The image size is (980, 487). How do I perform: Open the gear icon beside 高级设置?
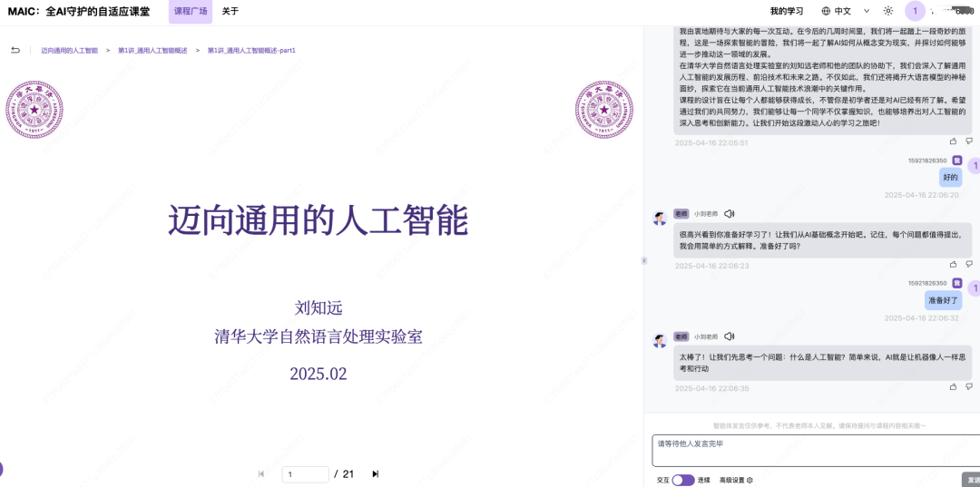[750, 480]
